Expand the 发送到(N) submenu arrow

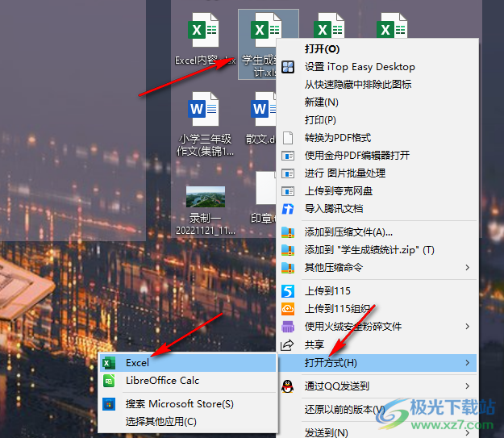coord(468,432)
